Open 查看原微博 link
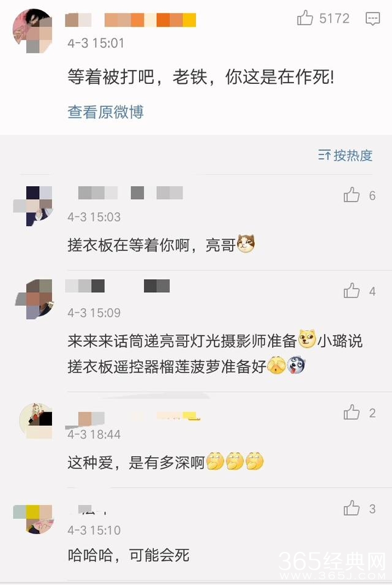This screenshot has width=392, height=585. point(105,112)
